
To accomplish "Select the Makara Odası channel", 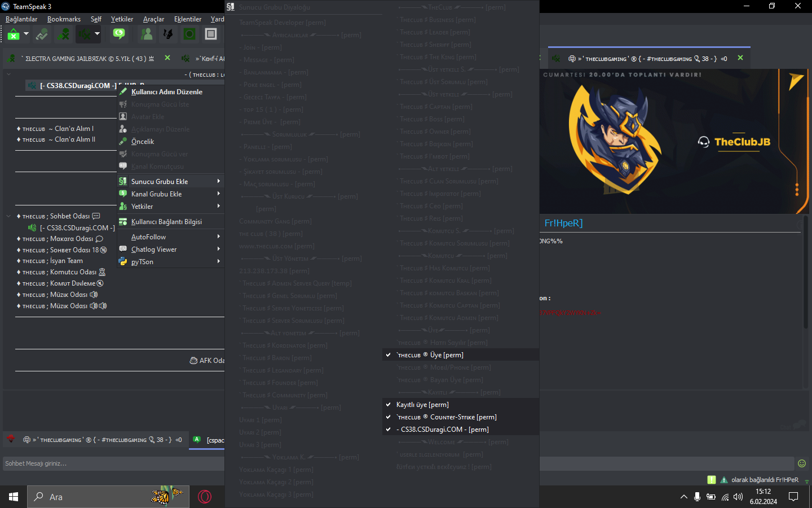I will (x=60, y=239).
